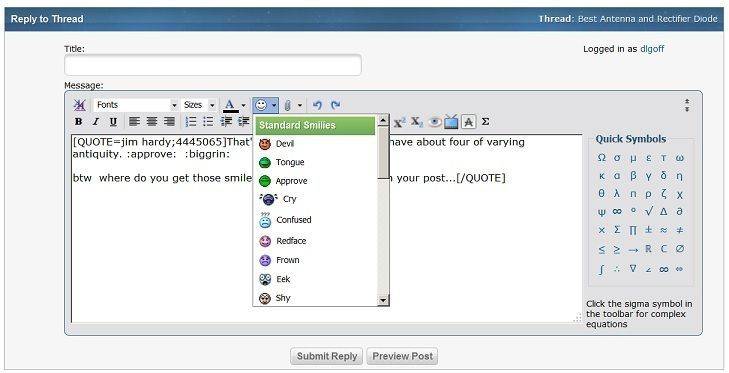Toggle underline formatting
The image size is (729, 373).
pos(113,122)
